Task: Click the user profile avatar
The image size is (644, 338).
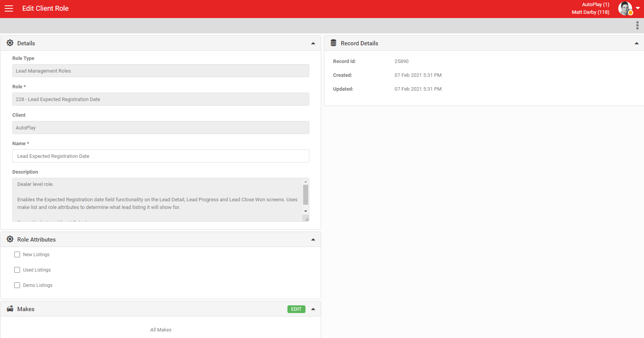Action: pos(625,8)
